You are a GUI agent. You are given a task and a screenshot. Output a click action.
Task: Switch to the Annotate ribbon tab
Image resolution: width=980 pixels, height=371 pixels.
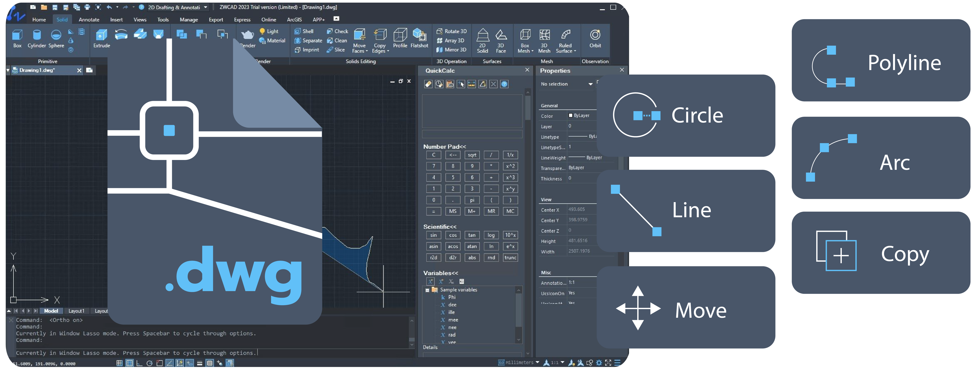click(x=89, y=20)
